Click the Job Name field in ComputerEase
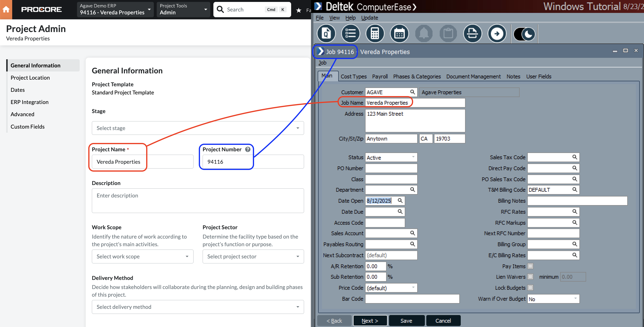 pyautogui.click(x=415, y=103)
